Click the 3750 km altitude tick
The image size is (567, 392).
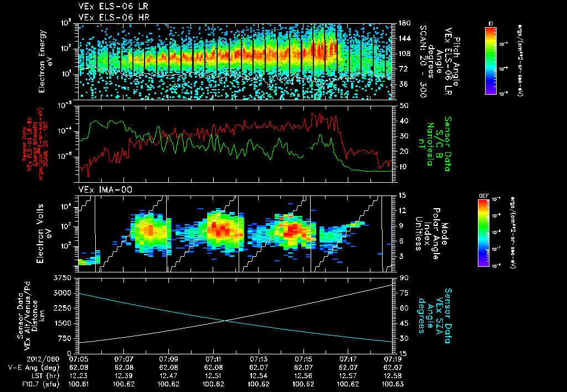[x=62, y=278]
